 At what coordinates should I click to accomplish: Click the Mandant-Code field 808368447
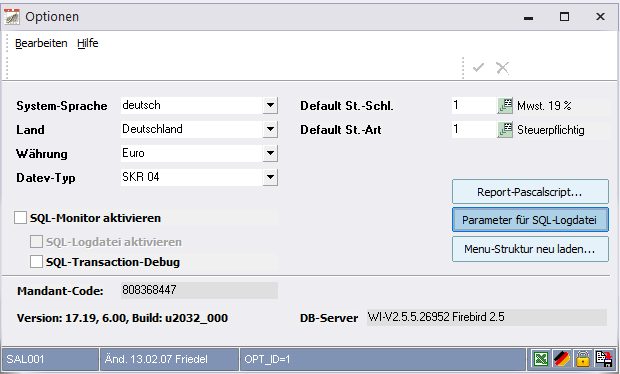[x=199, y=290]
